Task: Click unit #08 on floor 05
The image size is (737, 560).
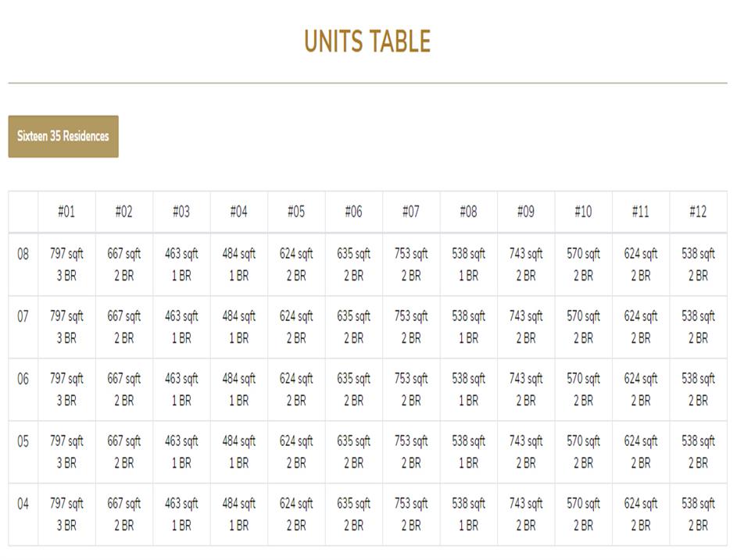Action: coord(468,451)
